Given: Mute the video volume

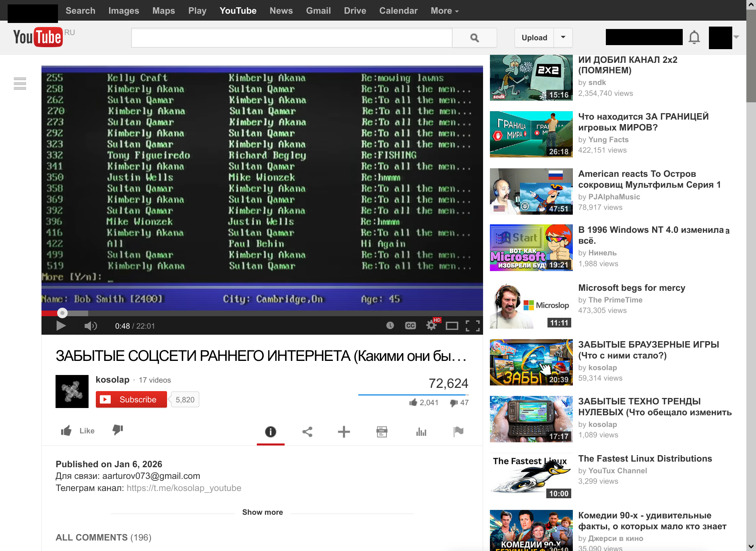Looking at the screenshot, I should [90, 325].
